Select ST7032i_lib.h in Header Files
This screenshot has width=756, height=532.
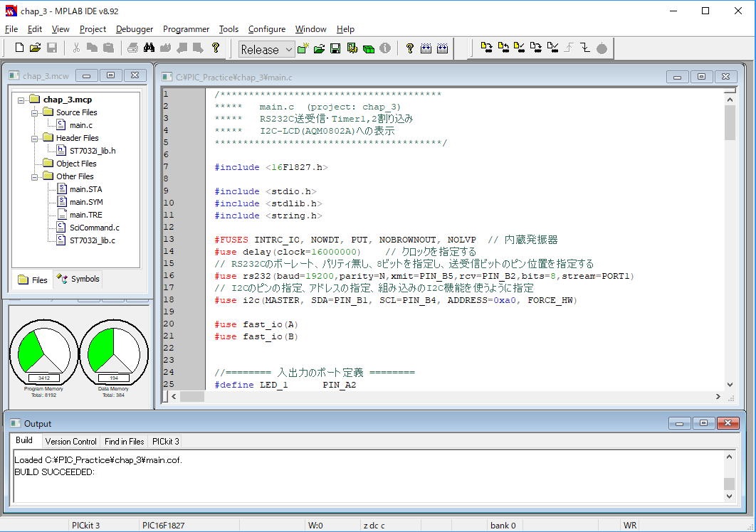(x=92, y=151)
